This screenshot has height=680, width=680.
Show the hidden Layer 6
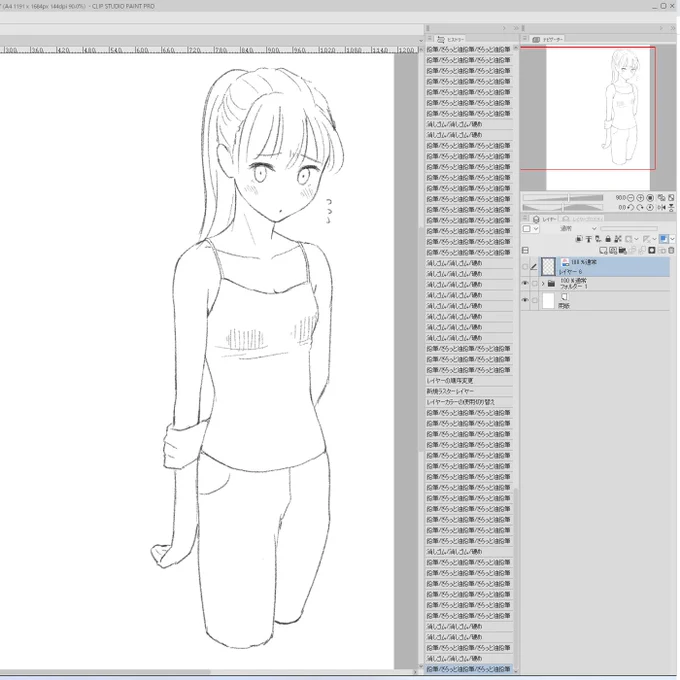coord(525,267)
